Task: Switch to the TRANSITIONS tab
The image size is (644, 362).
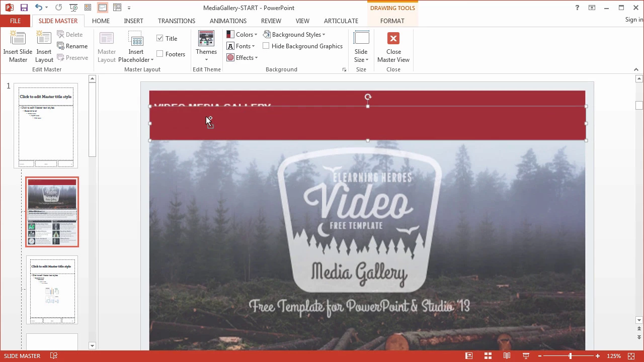Action: [x=177, y=21]
